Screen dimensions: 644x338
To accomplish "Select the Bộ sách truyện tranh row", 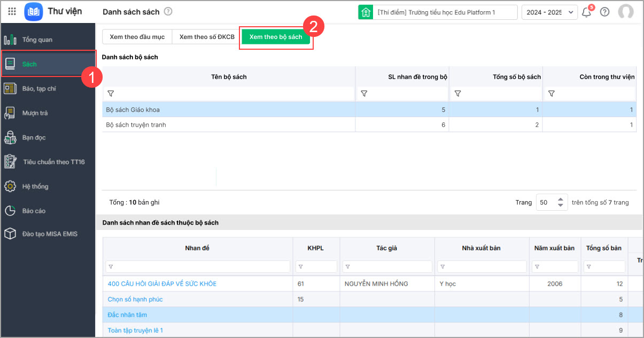I will pyautogui.click(x=136, y=125).
